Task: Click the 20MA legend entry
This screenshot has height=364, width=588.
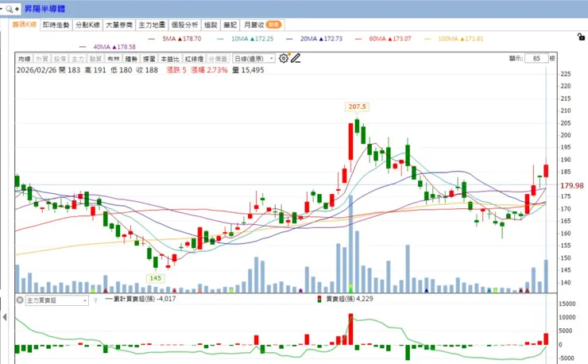Action: (314, 39)
